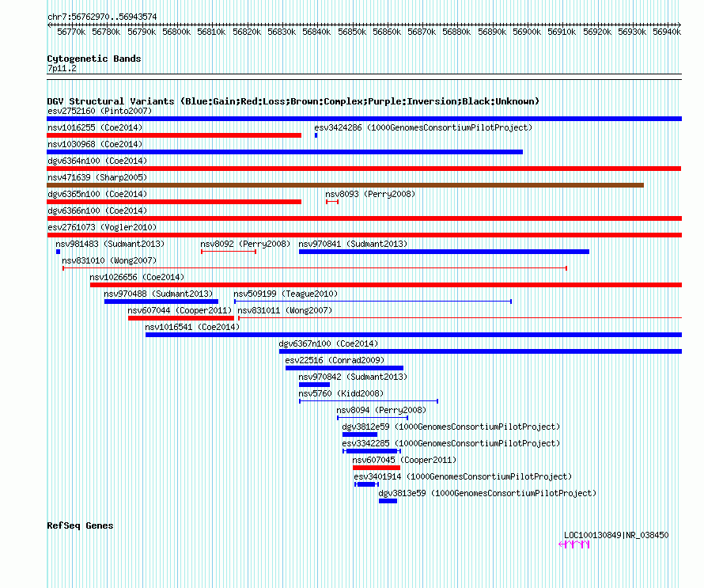Open esv3401914 1000Genomes variant label
The height and width of the screenshot is (588, 704).
tap(463, 476)
